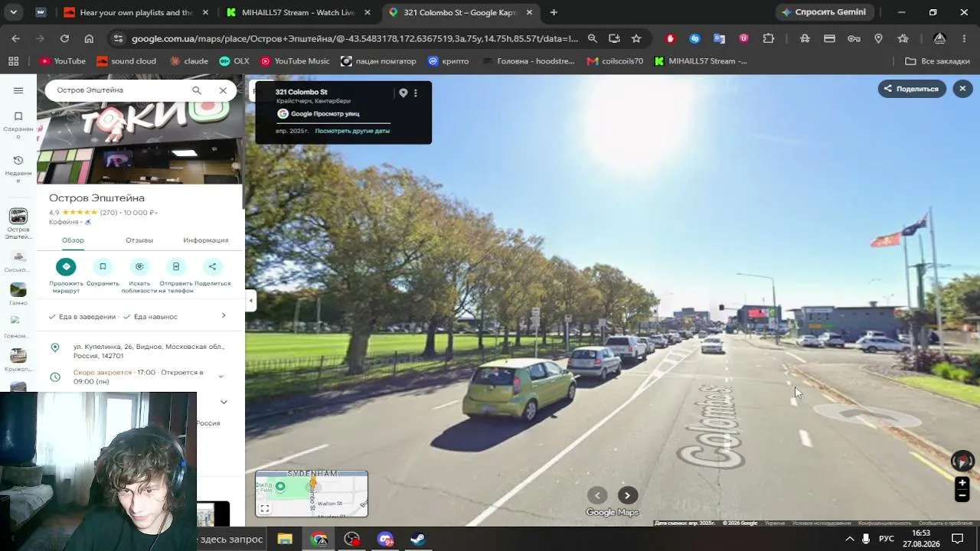Switch to the Информация tab

[x=205, y=240]
